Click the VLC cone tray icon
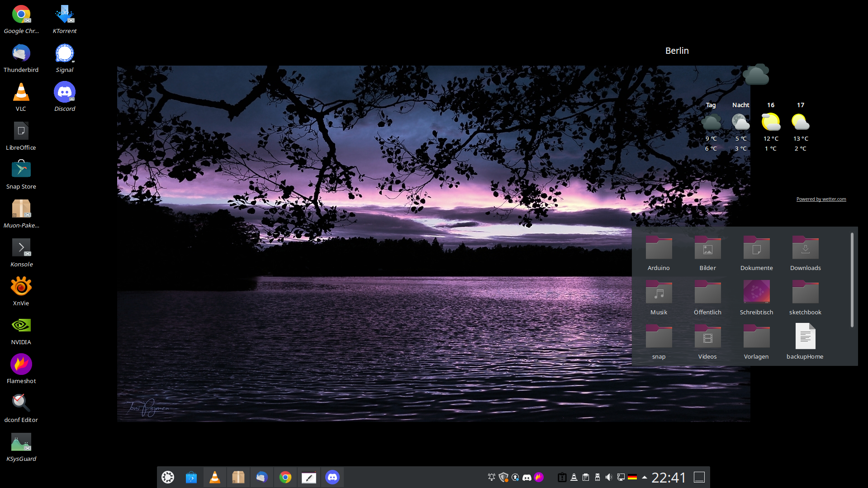Image resolution: width=868 pixels, height=488 pixels. click(x=574, y=477)
